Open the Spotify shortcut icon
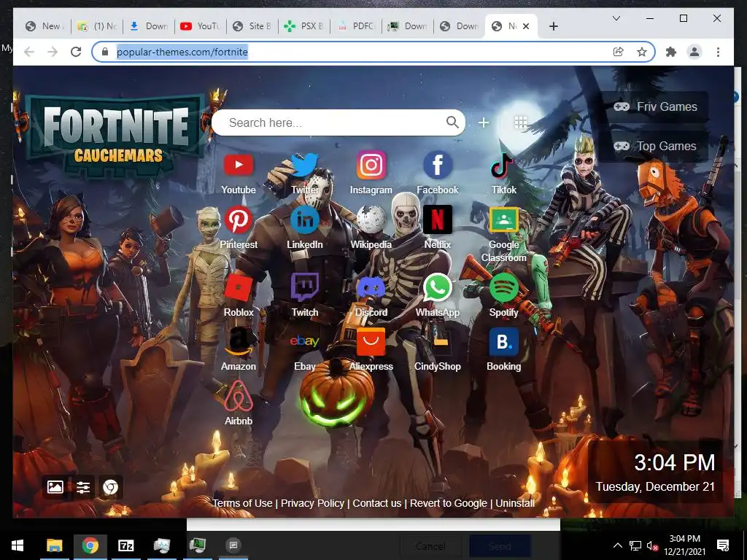The image size is (747, 560). pyautogui.click(x=503, y=287)
